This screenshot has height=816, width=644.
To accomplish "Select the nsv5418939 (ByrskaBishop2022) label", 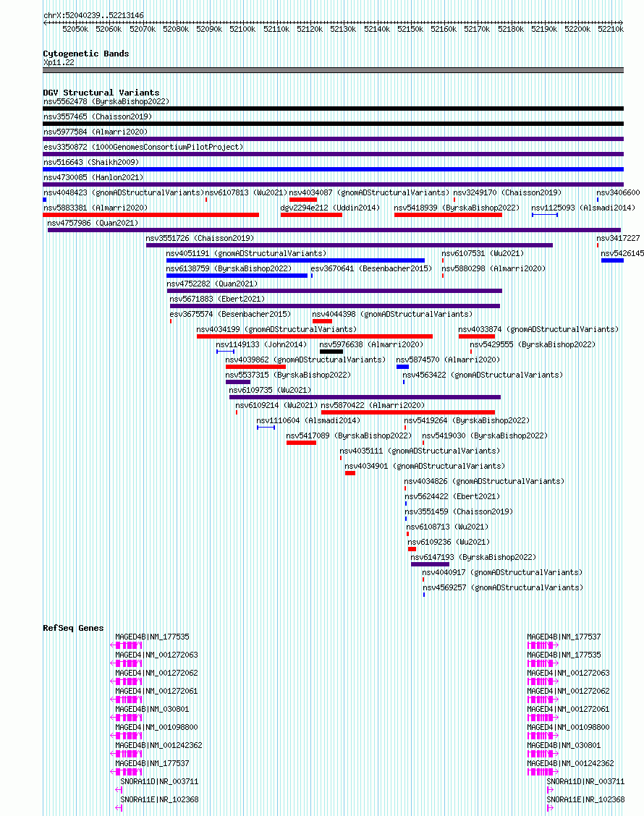I will (457, 208).
